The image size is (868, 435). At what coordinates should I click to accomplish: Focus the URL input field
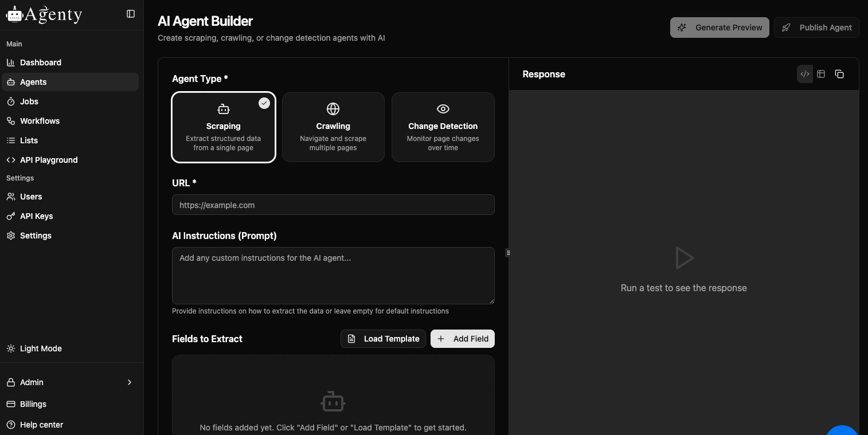coord(333,205)
